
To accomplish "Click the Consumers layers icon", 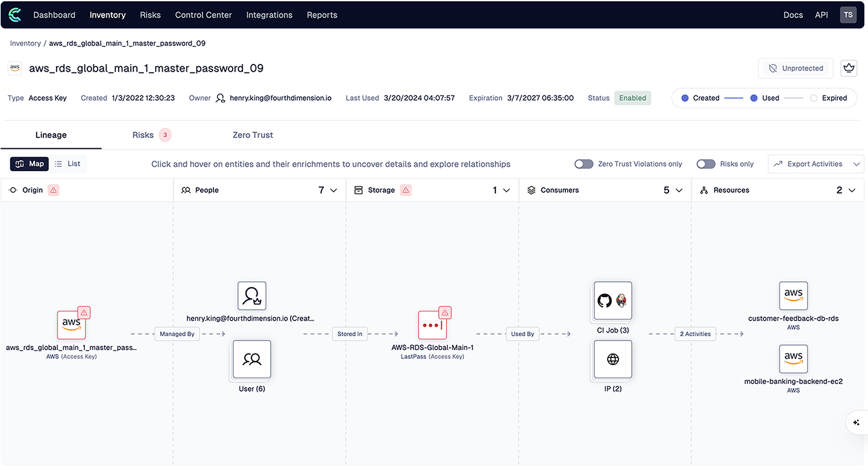I will (x=532, y=190).
